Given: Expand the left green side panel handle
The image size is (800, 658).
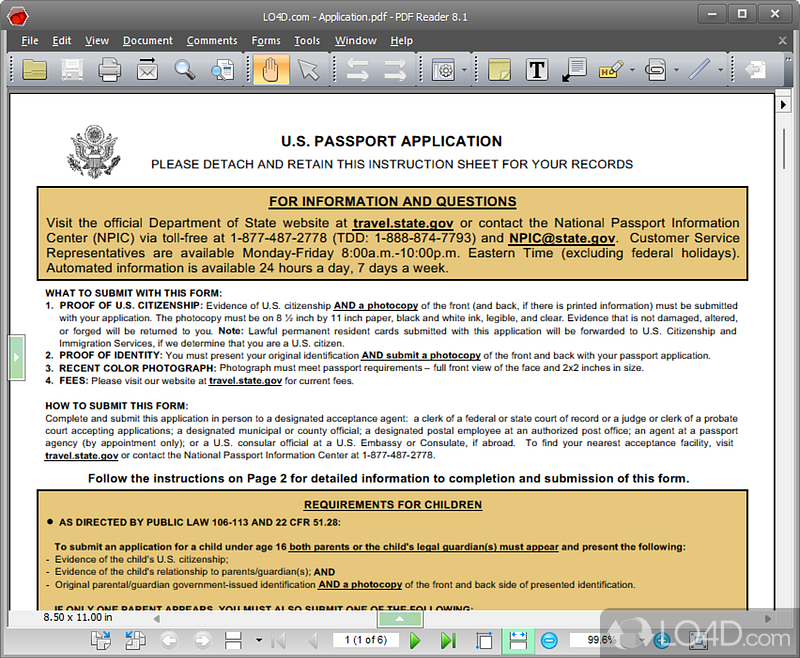Looking at the screenshot, I should [x=16, y=357].
